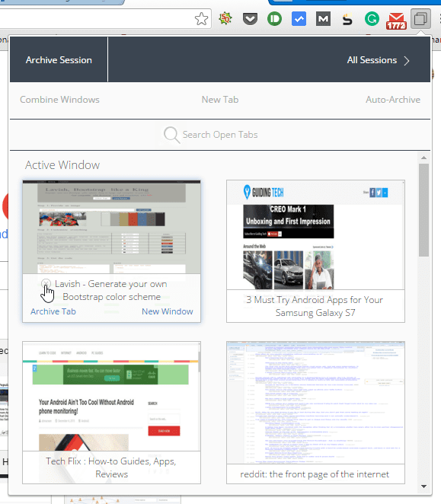This screenshot has height=504, width=441.
Task: Bookmark page with the star icon
Action: (x=201, y=19)
